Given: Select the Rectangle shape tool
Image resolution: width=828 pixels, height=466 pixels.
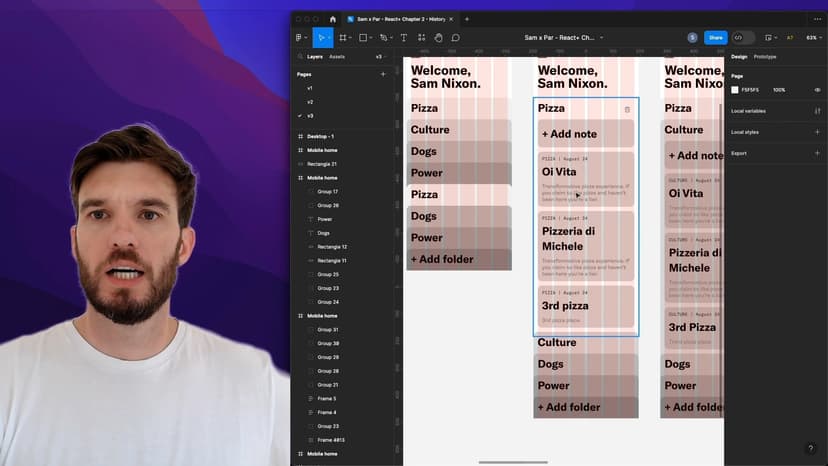Looking at the screenshot, I should [x=363, y=38].
